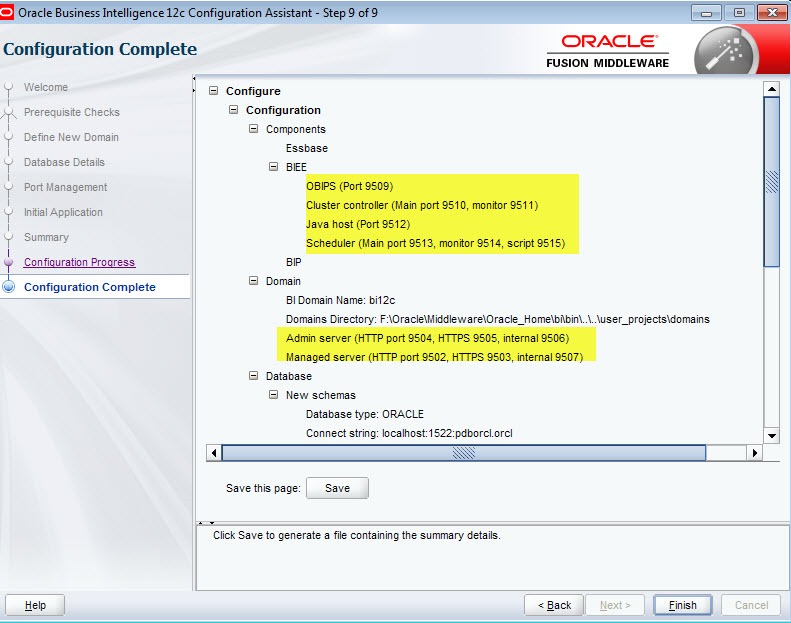Click the Configuration Complete step bullet
This screenshot has width=791, height=623.
tap(9, 287)
